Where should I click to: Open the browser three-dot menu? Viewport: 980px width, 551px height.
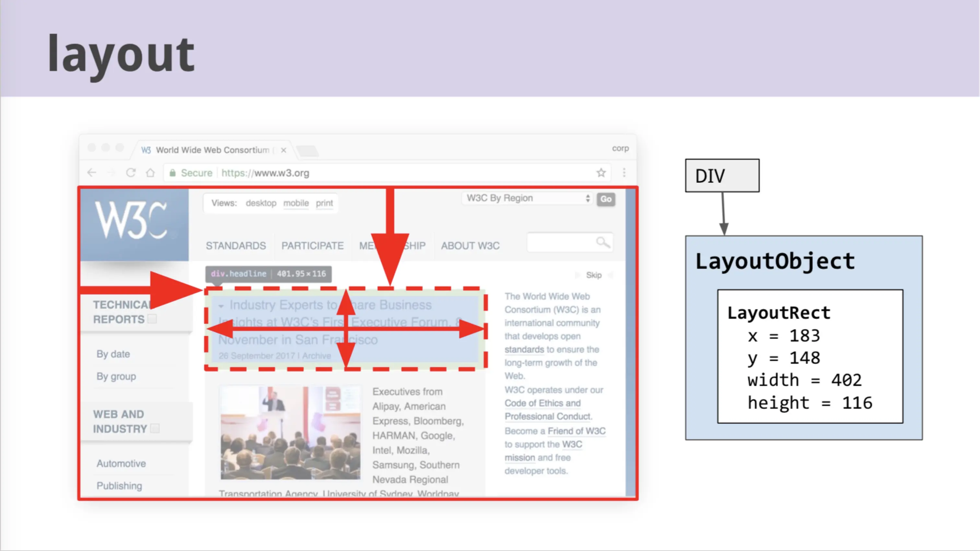click(624, 173)
